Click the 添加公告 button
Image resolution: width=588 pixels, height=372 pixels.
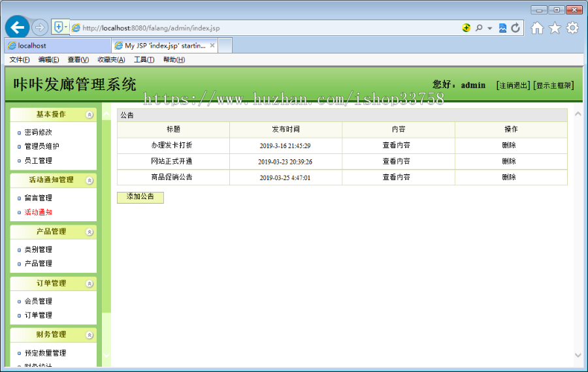(x=140, y=198)
